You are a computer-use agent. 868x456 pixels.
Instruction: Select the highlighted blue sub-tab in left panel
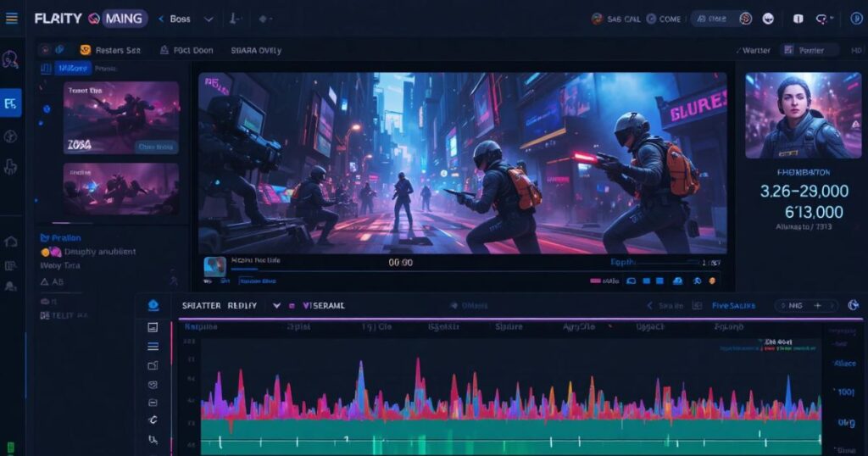[x=73, y=68]
